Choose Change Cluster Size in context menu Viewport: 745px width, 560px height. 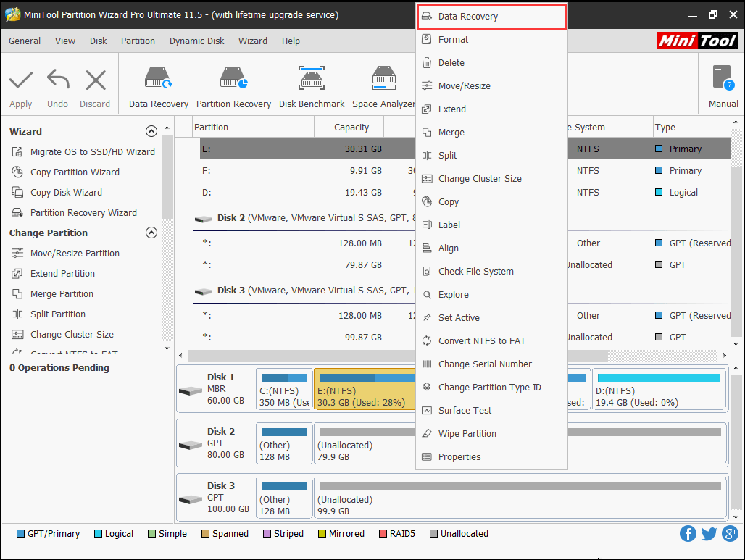pyautogui.click(x=492, y=179)
